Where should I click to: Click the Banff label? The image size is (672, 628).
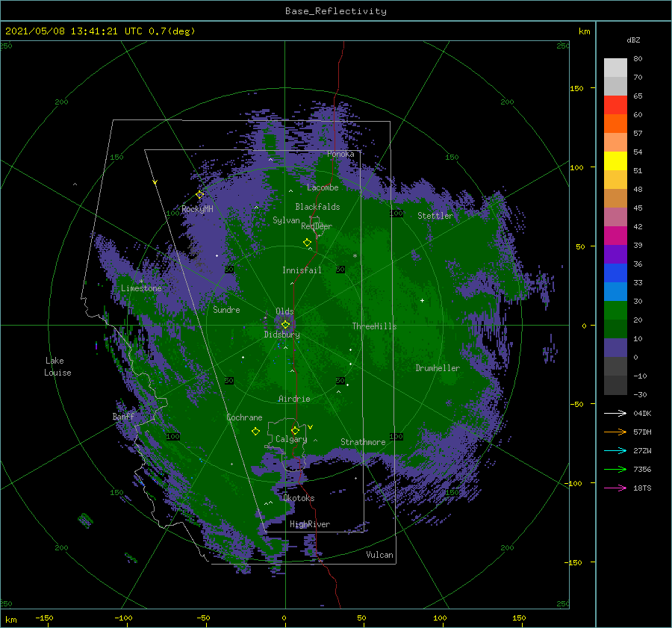pyautogui.click(x=123, y=416)
